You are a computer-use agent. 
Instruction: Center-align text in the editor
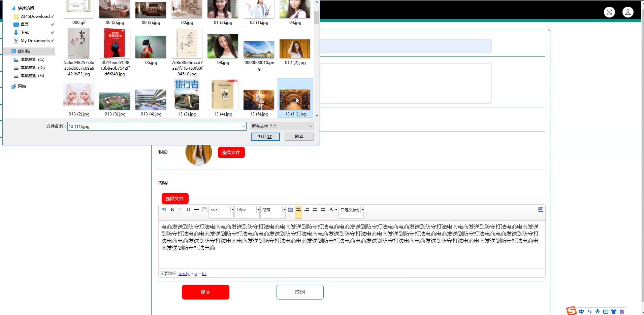315,210
